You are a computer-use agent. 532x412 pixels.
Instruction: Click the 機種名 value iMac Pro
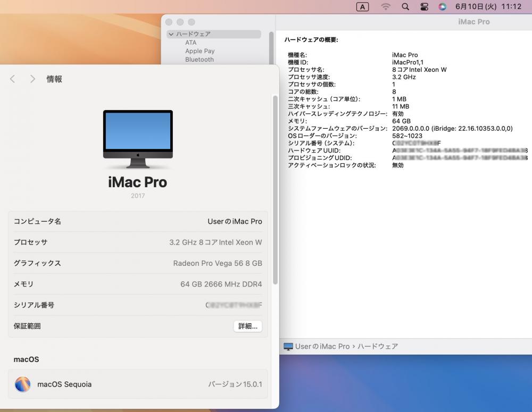405,55
